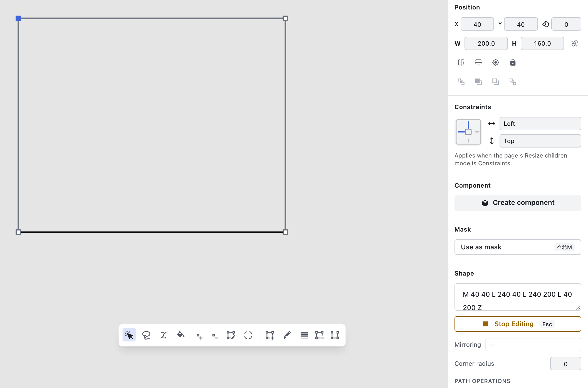Click the subtract back shape icon

[x=496, y=82]
